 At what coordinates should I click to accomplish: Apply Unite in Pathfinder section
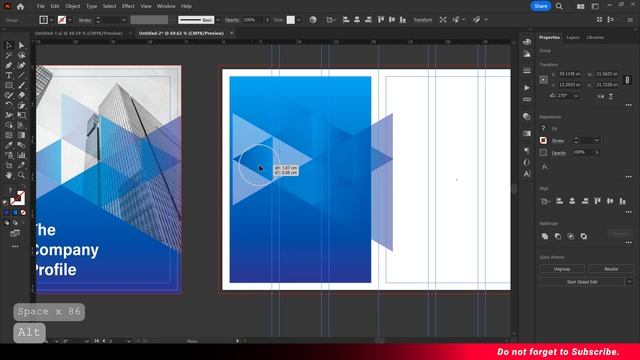tap(545, 236)
